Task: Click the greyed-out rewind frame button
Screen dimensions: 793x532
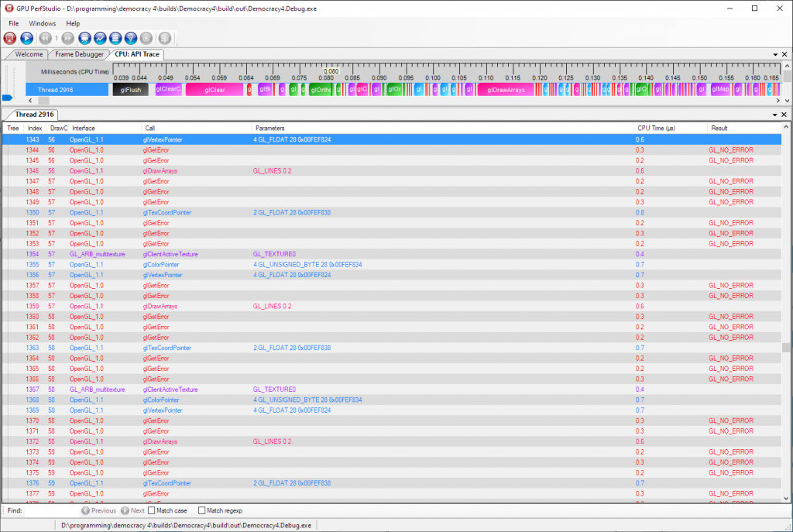Action: tap(45, 38)
